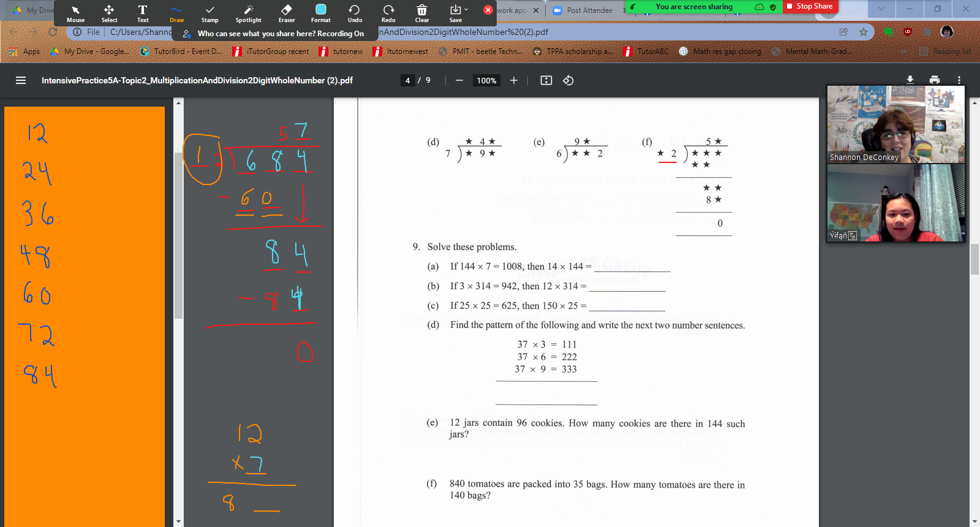Select the Mouse annotation tool
This screenshot has width=980, height=527.
(x=75, y=13)
